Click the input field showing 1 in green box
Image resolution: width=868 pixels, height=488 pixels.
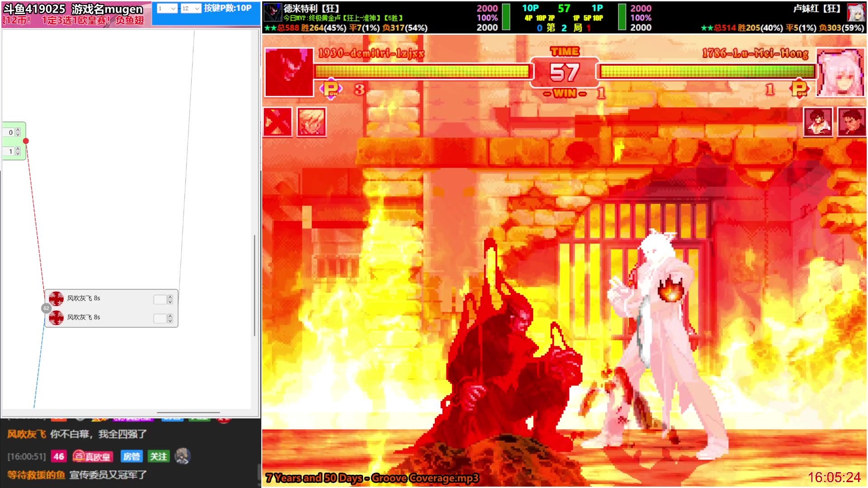click(9, 151)
